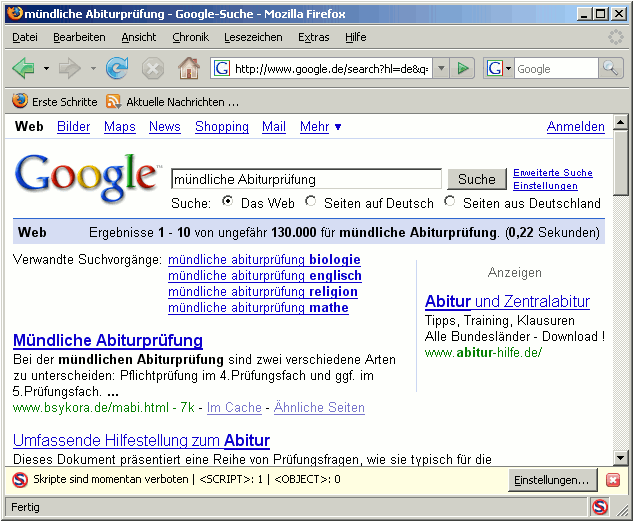Open related search mündliche abiturprüfung englisch
The width and height of the screenshot is (634, 523).
point(265,275)
